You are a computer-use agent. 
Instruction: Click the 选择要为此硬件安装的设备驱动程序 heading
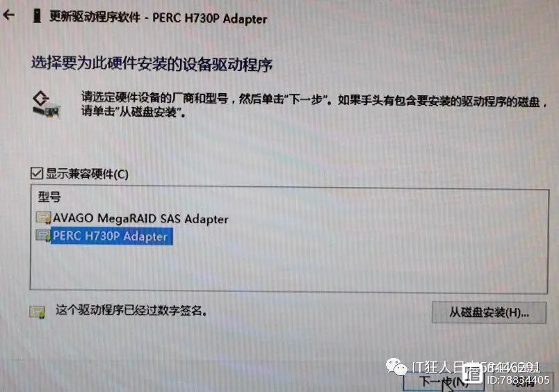tap(152, 64)
